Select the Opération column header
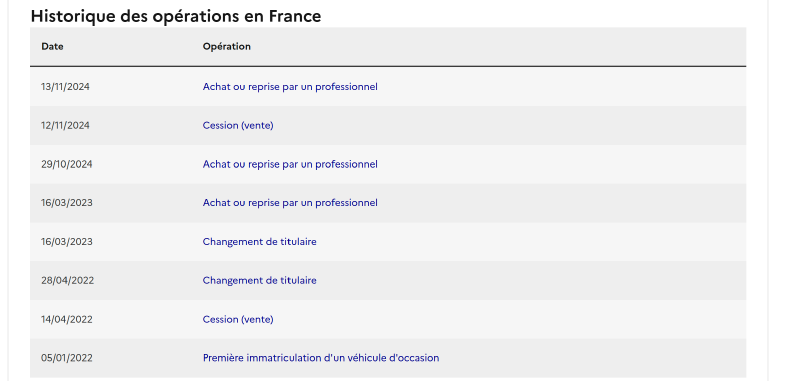Viewport: 800px width, 381px height. click(227, 46)
